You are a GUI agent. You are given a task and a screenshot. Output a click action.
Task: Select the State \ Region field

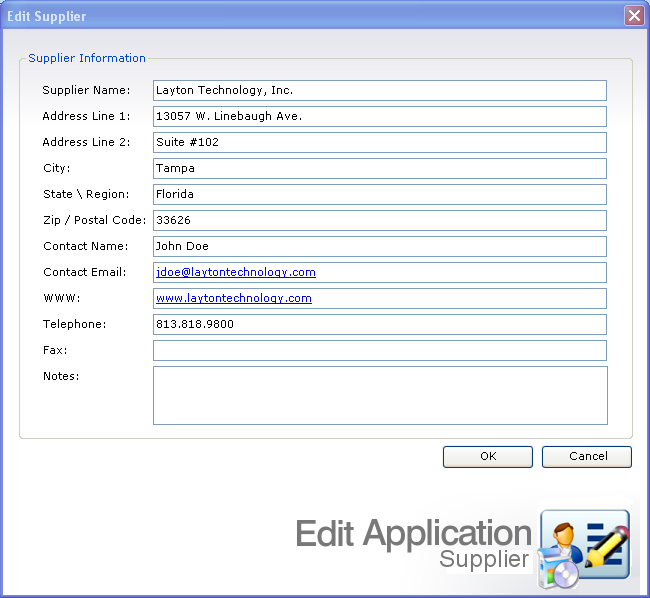coord(380,194)
